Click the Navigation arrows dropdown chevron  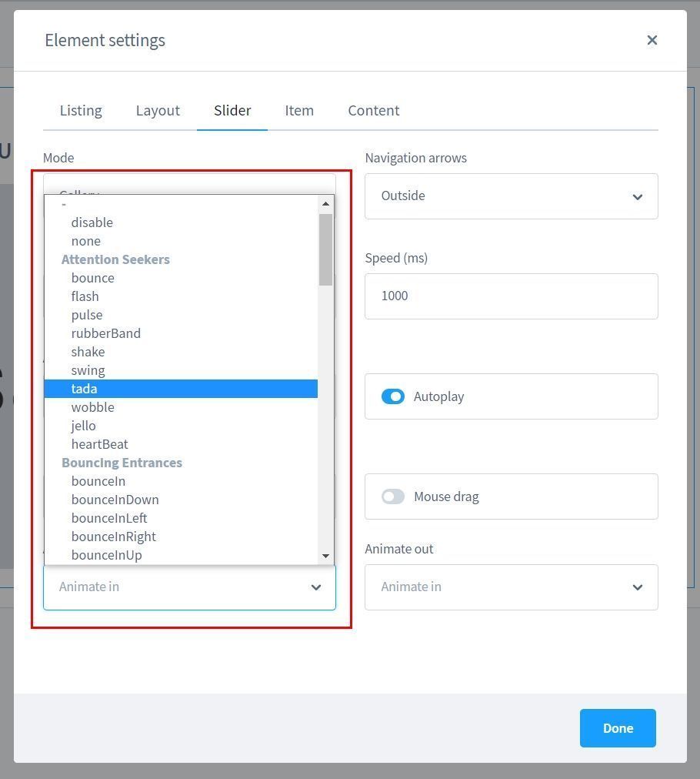[x=637, y=196]
